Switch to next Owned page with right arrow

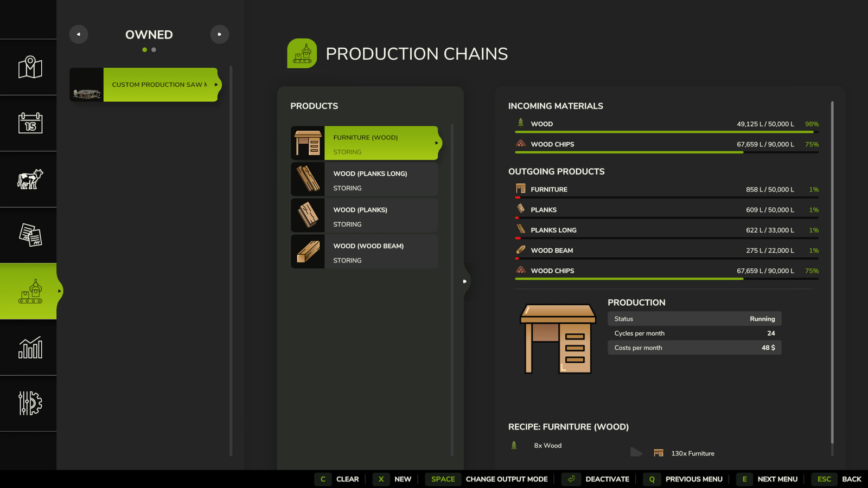[x=220, y=34]
